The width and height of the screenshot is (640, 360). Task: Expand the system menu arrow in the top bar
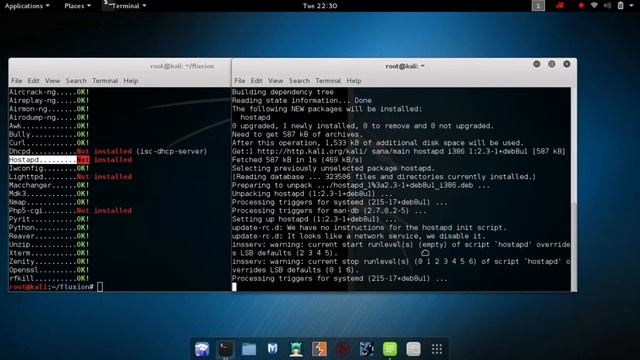[x=631, y=6]
